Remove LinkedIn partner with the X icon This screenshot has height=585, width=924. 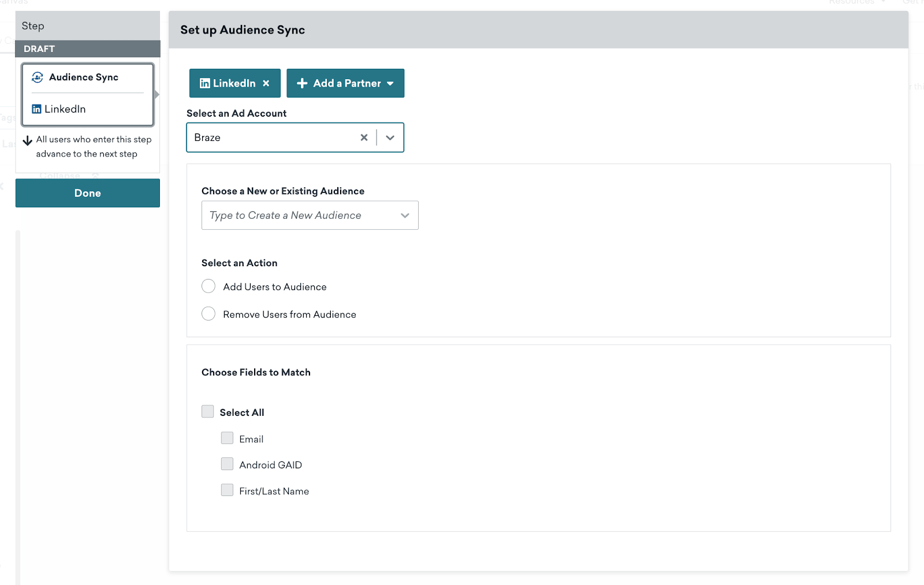pyautogui.click(x=266, y=83)
